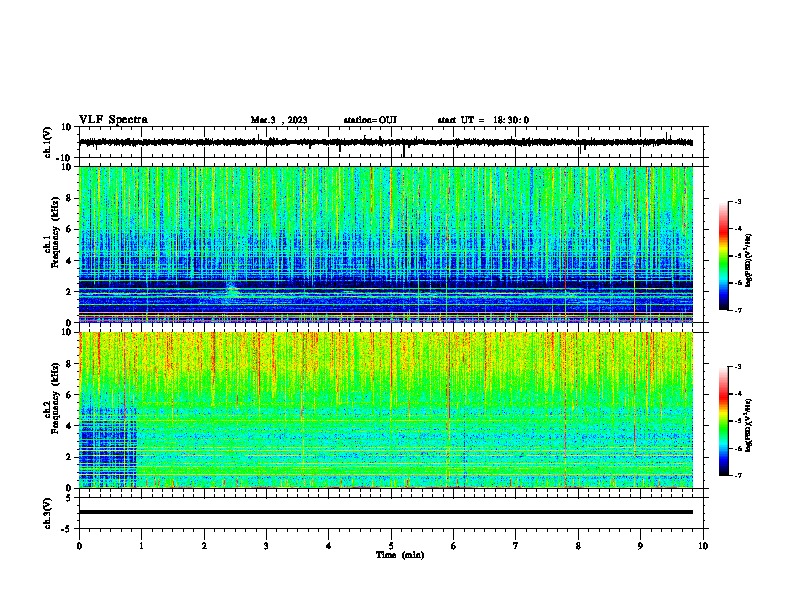
Task: Click time axis tick label "6"
Action: [454, 546]
